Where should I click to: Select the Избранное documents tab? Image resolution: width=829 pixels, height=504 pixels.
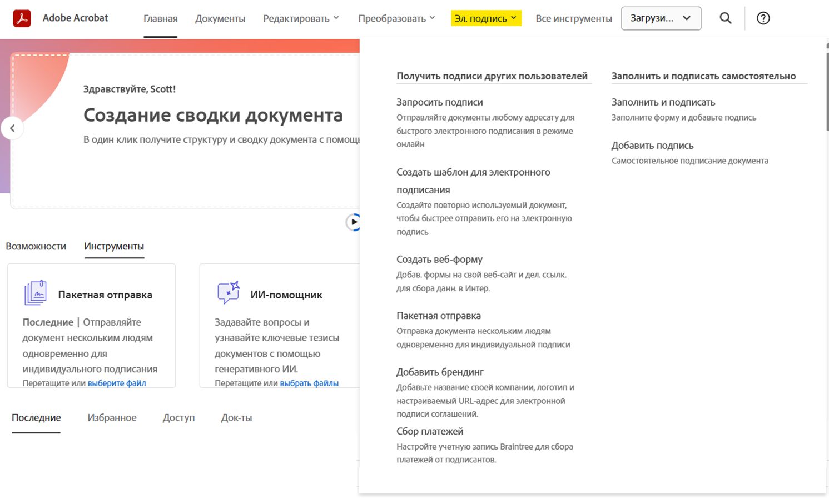click(x=112, y=417)
